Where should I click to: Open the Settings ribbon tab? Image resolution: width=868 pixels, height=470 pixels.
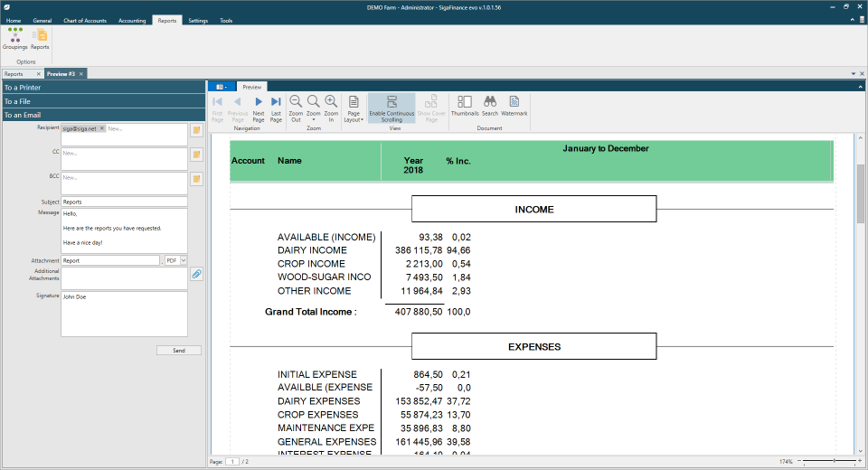(x=198, y=21)
